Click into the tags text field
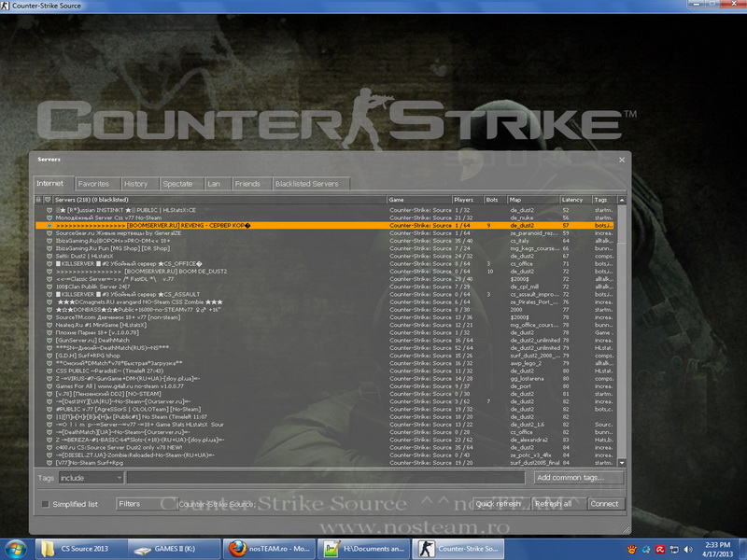Viewport: 747px width, 560px height. 325,478
